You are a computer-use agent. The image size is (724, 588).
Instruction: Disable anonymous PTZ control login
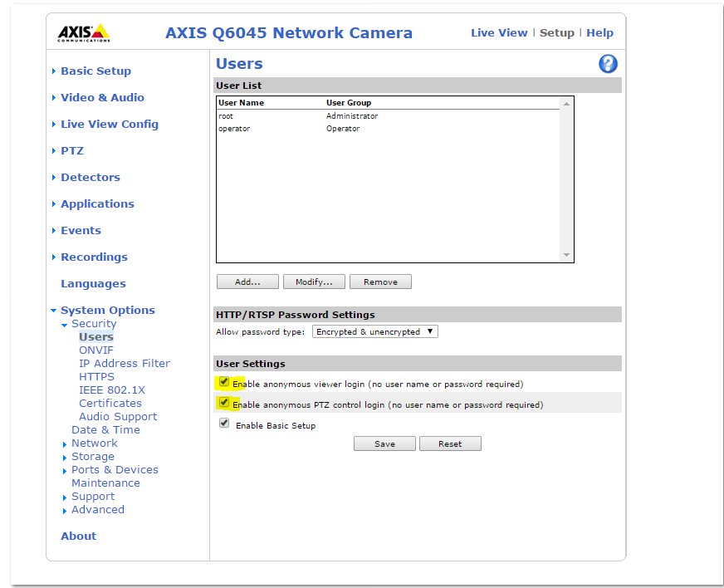[x=224, y=403]
